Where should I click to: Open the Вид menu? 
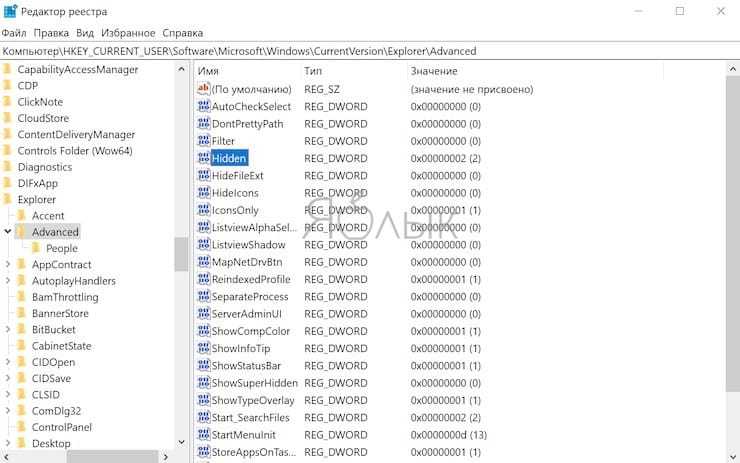85,33
